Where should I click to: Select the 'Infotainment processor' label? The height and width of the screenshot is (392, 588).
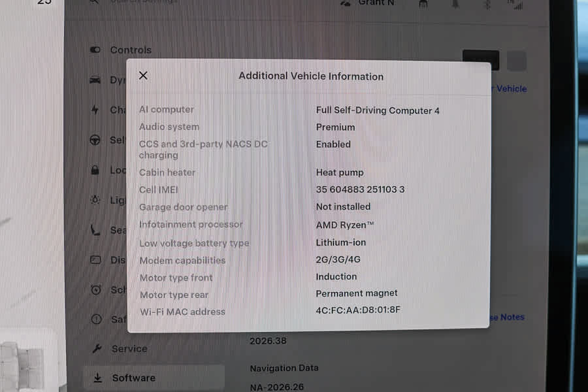pos(191,224)
